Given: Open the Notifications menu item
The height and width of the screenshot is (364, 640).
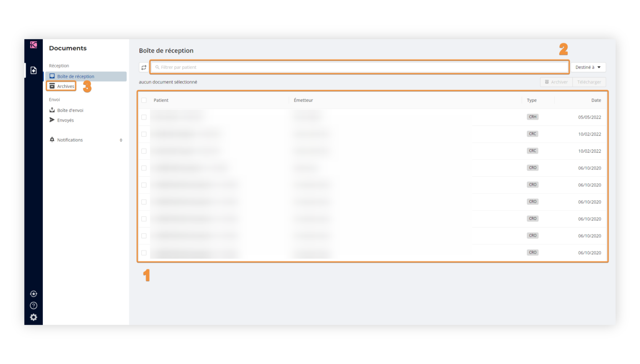Looking at the screenshot, I should click(x=86, y=140).
